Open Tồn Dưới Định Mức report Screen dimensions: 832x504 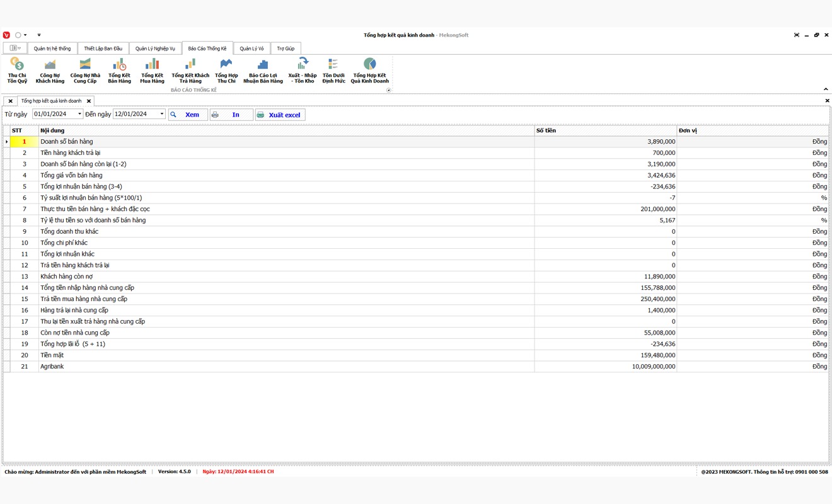click(333, 70)
